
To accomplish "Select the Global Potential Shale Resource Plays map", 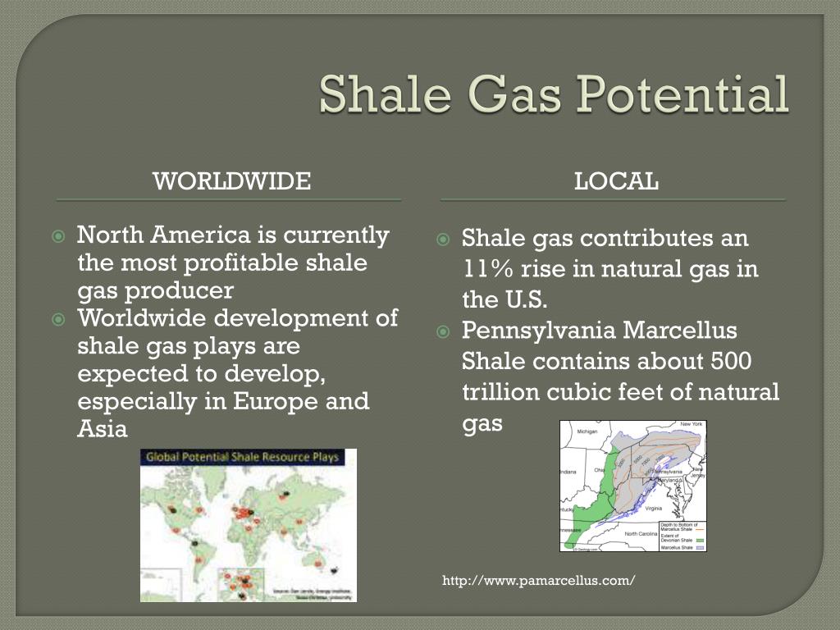I will [249, 525].
